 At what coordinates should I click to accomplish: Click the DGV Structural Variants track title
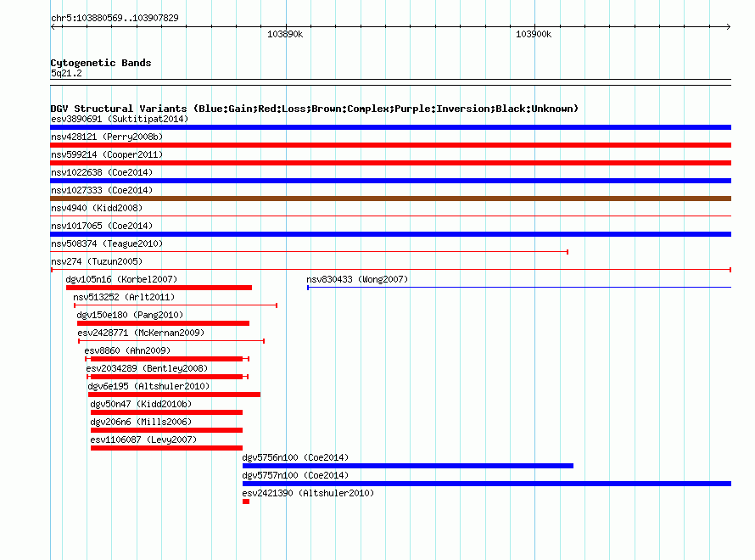tap(315, 109)
